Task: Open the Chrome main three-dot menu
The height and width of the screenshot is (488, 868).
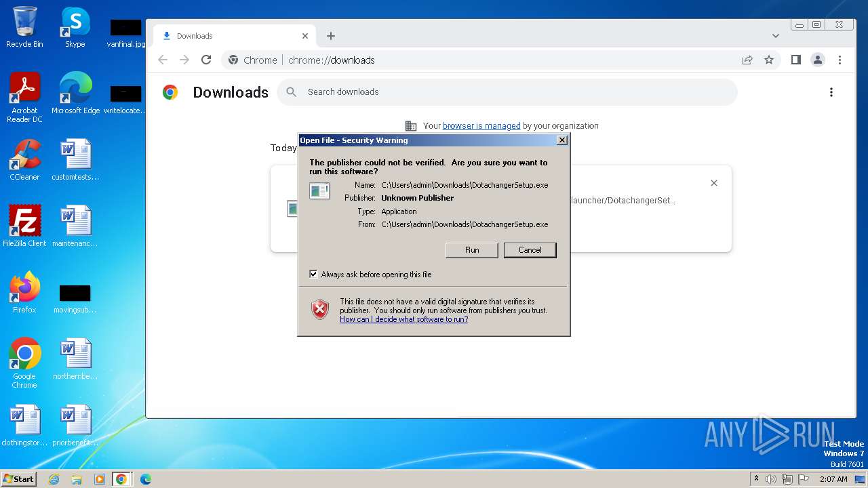Action: point(840,60)
